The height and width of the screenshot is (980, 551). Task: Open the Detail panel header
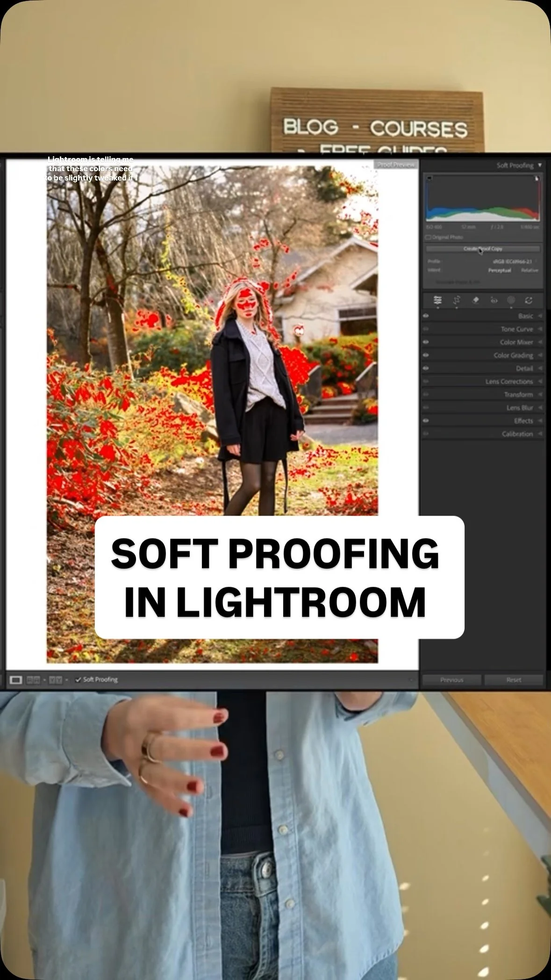tap(482, 368)
